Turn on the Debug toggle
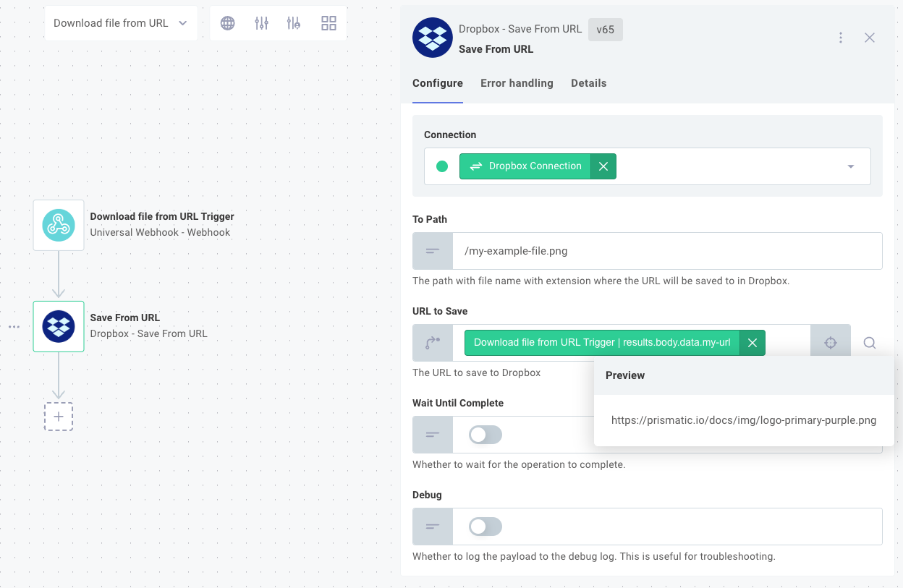The width and height of the screenshot is (903, 588). (484, 526)
